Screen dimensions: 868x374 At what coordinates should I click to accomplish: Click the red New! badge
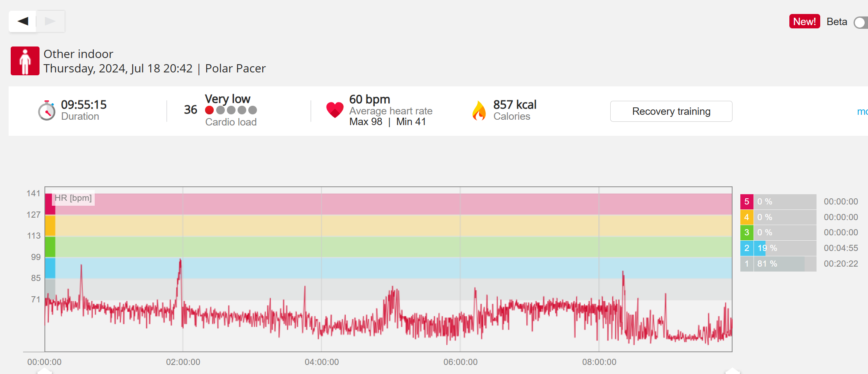point(804,21)
